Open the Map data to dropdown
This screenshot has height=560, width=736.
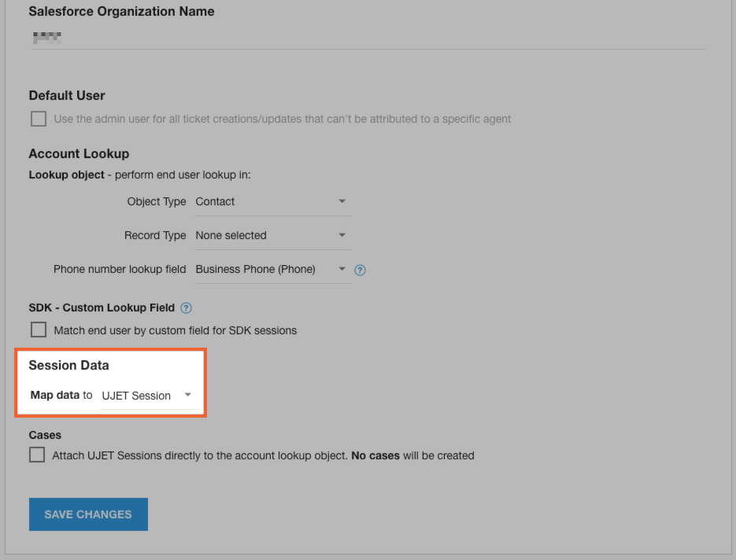[x=149, y=396]
